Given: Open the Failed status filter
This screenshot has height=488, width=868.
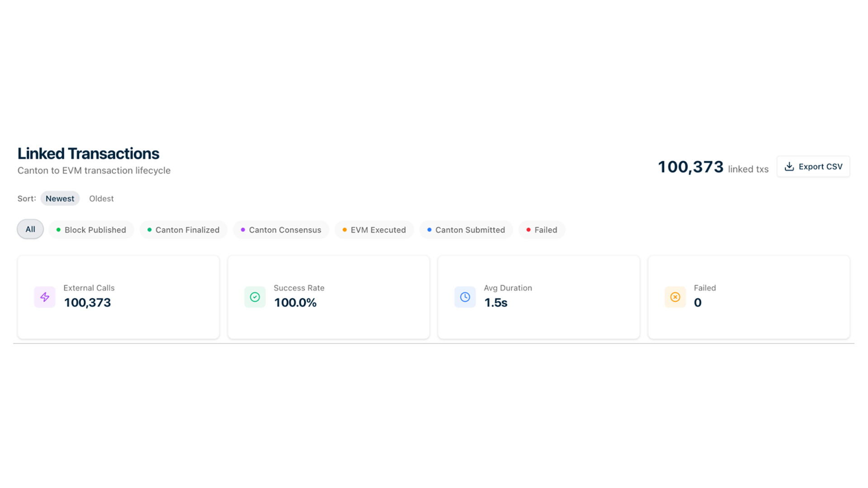Looking at the screenshot, I should pos(542,230).
